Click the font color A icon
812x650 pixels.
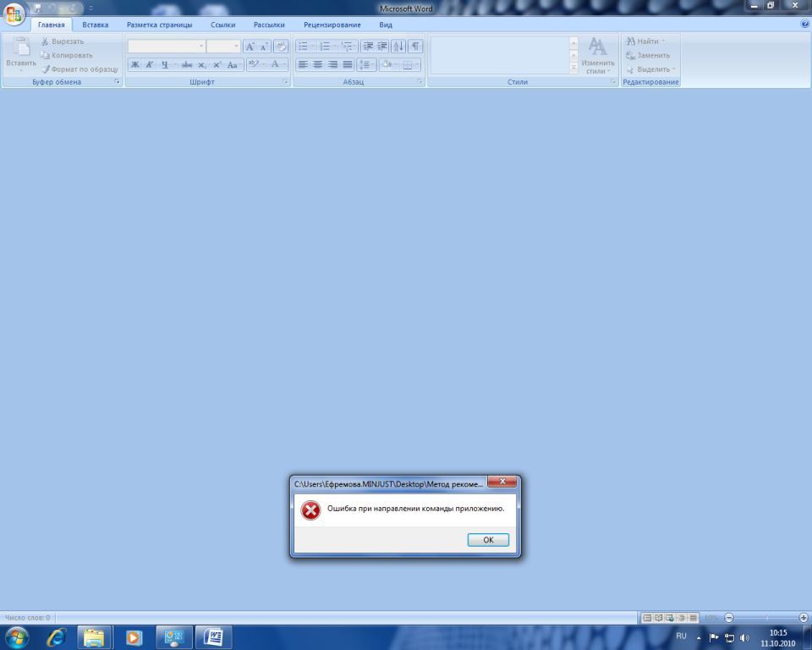275,63
